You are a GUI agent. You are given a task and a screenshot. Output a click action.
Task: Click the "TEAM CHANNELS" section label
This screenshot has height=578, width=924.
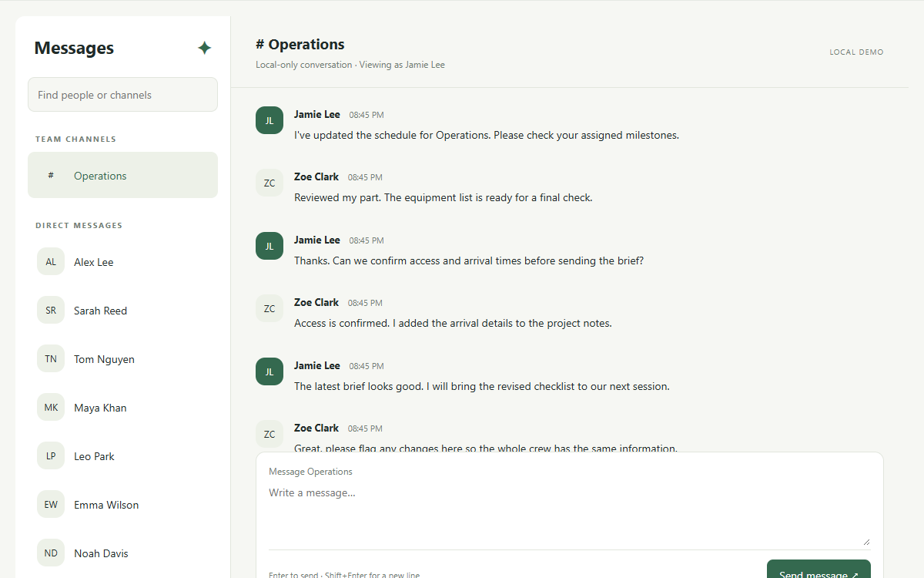pyautogui.click(x=75, y=139)
